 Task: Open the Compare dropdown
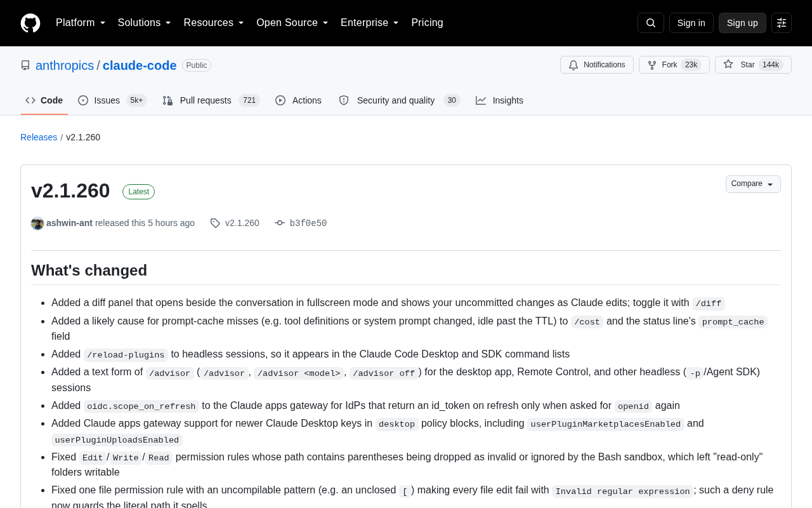tap(753, 184)
